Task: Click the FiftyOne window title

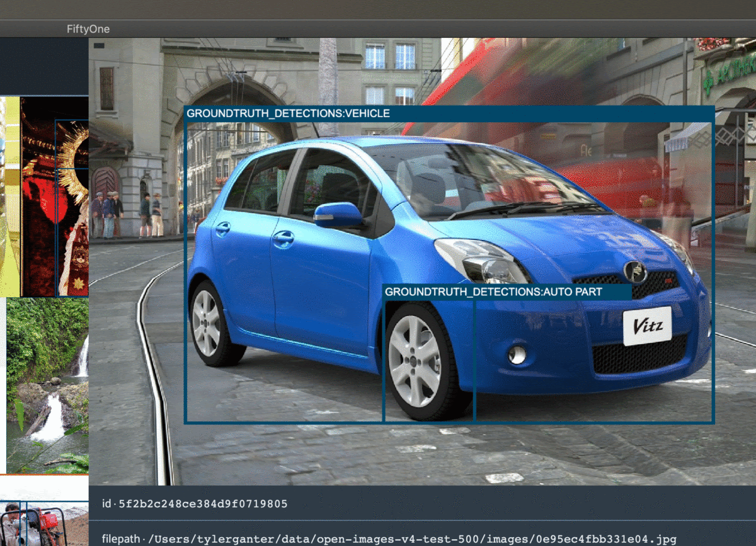Action: click(87, 28)
